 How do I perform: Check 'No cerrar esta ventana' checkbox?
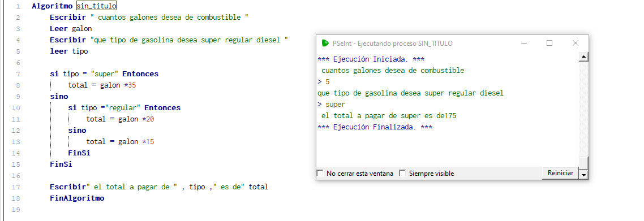coord(320,174)
